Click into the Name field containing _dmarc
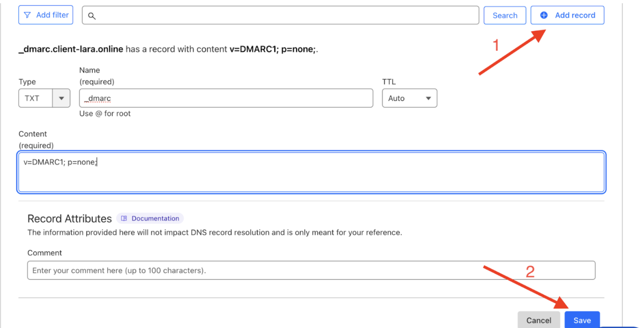 226,98
